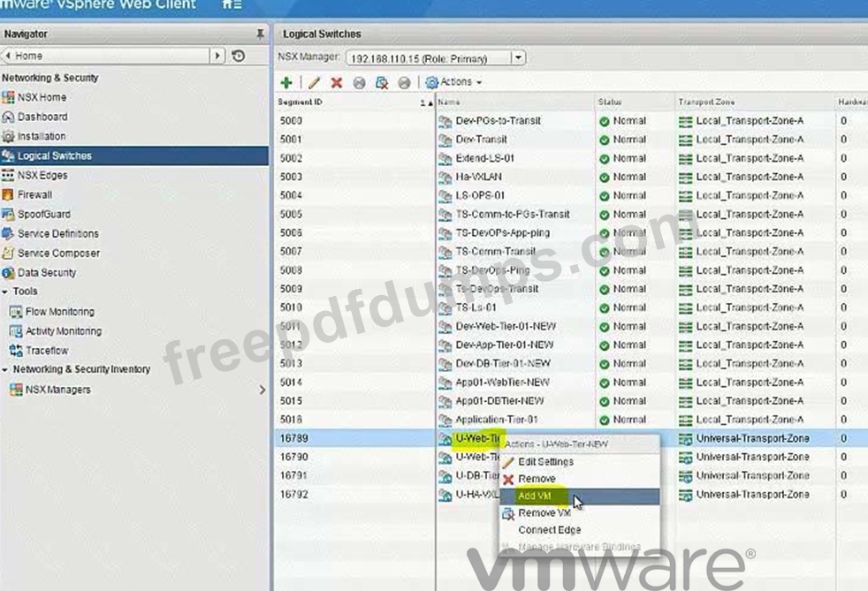Click transport zone icon in Ha-VXLAN row

pyautogui.click(x=685, y=178)
